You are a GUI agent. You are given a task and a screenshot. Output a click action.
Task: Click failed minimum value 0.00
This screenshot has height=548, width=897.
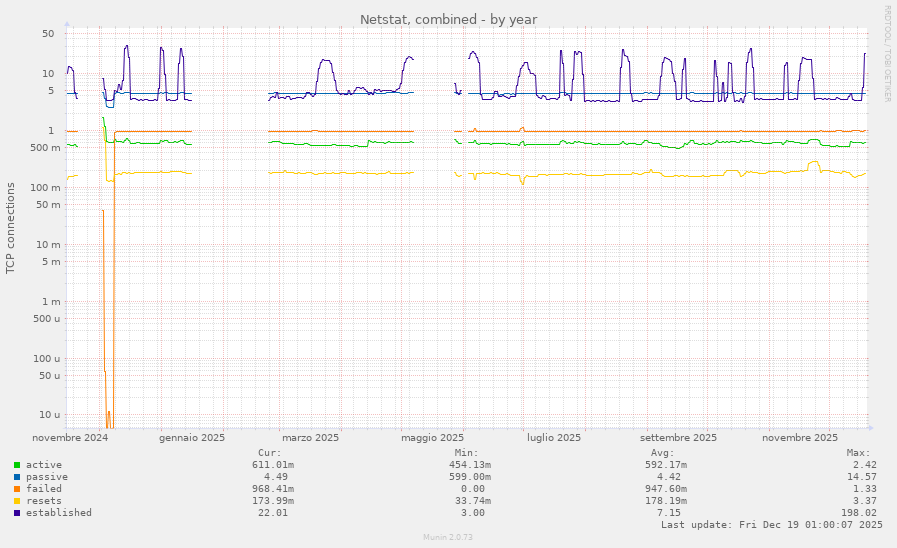[x=473, y=489]
